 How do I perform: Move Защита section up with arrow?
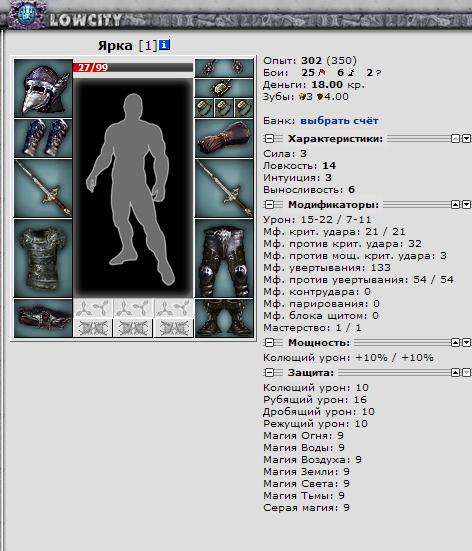tap(455, 372)
